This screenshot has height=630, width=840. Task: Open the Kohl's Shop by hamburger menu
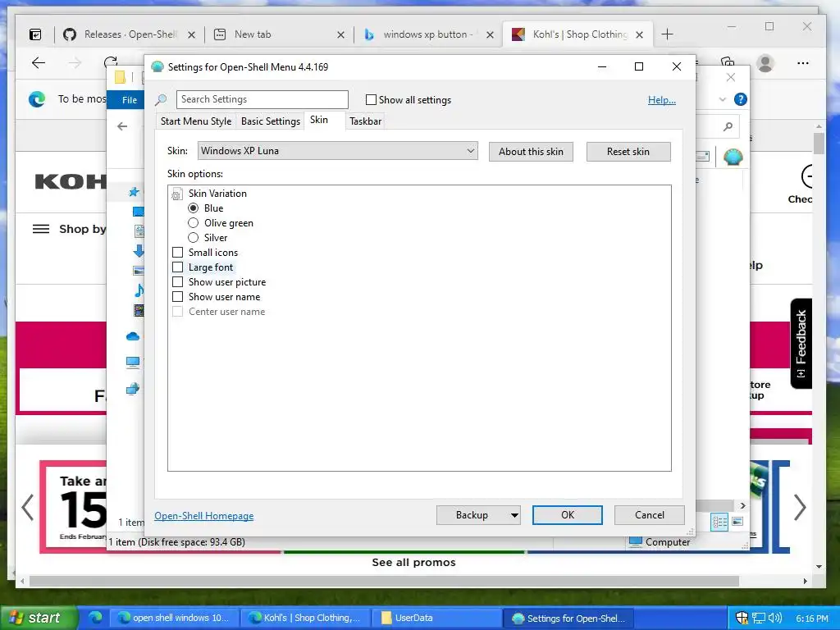(x=41, y=230)
